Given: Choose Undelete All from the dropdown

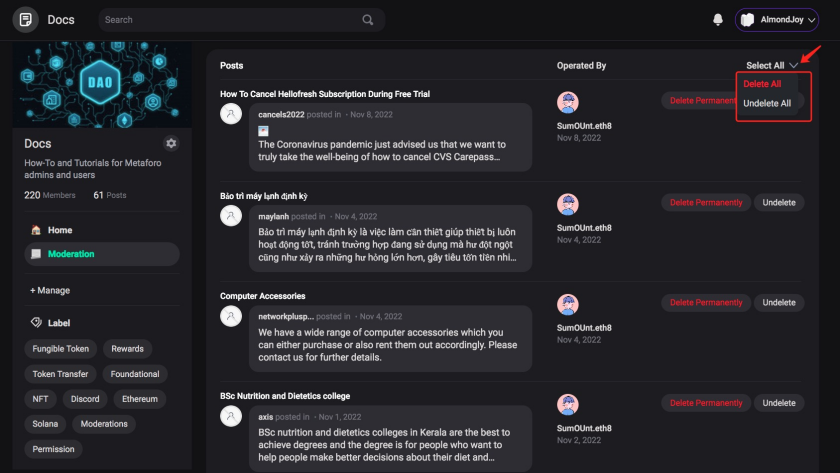Looking at the screenshot, I should (x=767, y=103).
